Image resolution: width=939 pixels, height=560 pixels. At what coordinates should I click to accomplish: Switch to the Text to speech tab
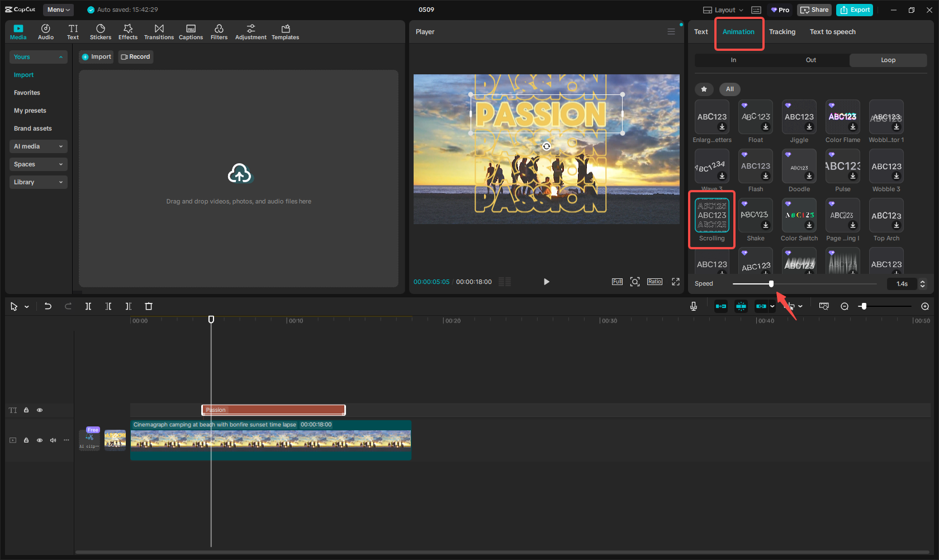pyautogui.click(x=833, y=32)
